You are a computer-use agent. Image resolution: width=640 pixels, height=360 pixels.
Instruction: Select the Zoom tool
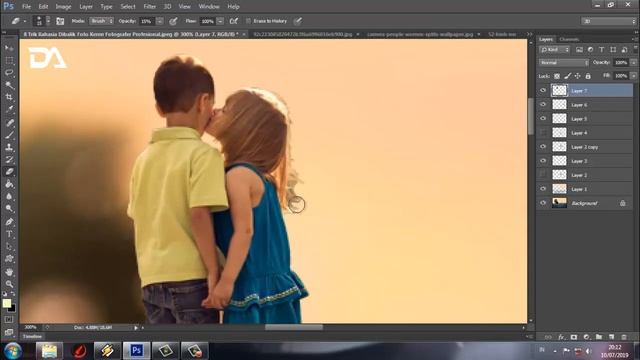9,284
